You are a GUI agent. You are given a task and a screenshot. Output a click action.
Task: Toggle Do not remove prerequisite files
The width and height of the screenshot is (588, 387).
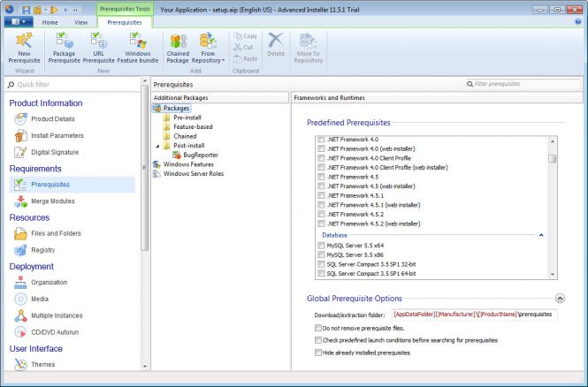click(318, 327)
